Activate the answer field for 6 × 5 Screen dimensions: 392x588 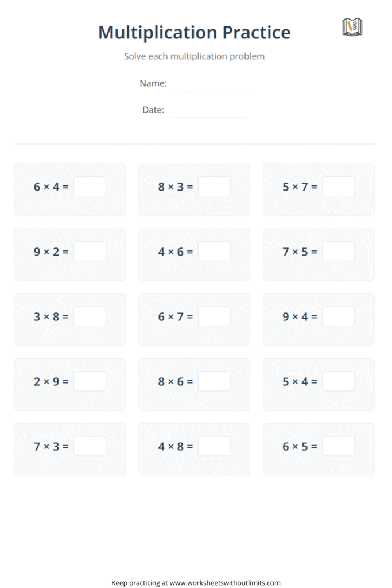[x=339, y=446]
